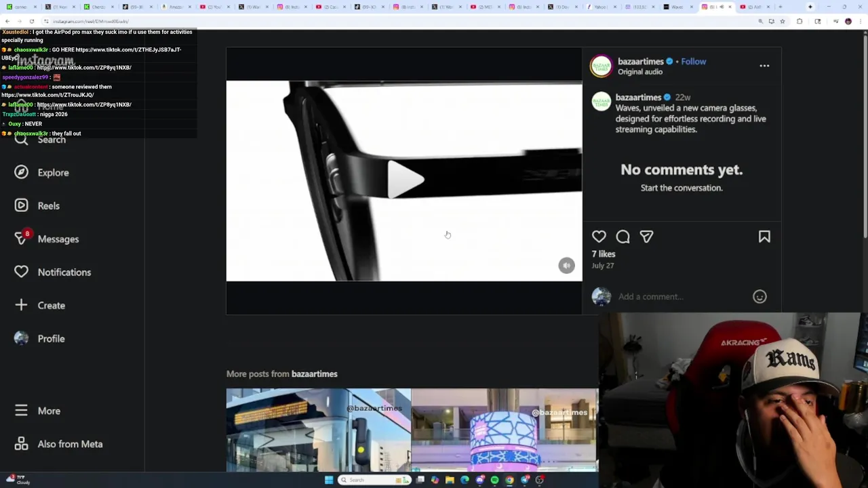Switch to the Amazon browser tab
The image size is (868, 488).
[x=175, y=7]
